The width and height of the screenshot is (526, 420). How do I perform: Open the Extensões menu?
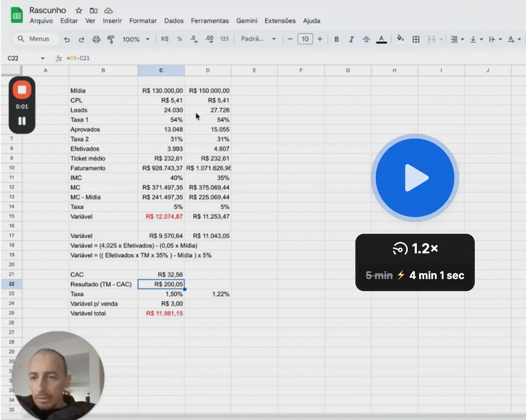pos(280,21)
